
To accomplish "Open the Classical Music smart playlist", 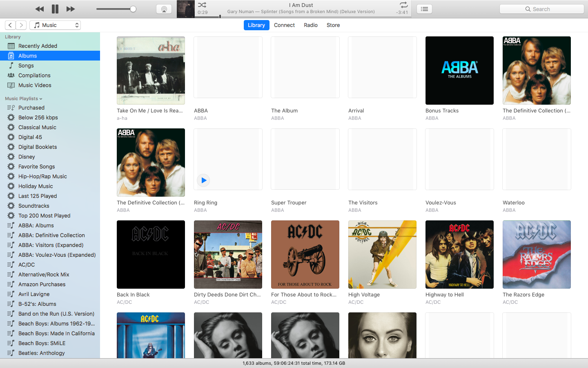I will tap(50, 127).
